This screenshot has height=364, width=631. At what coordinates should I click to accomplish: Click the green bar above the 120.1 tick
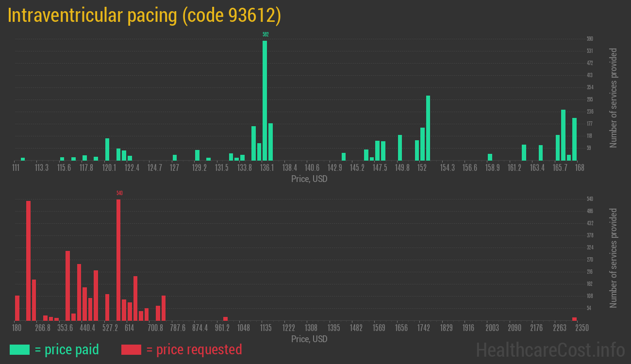tap(107, 149)
